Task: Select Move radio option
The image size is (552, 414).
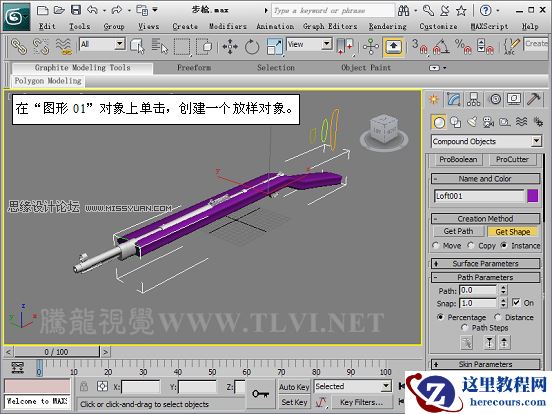Action: point(436,245)
